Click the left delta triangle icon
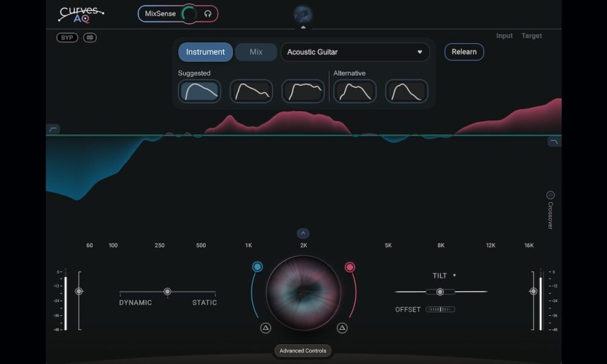This screenshot has height=364, width=607. pyautogui.click(x=266, y=328)
